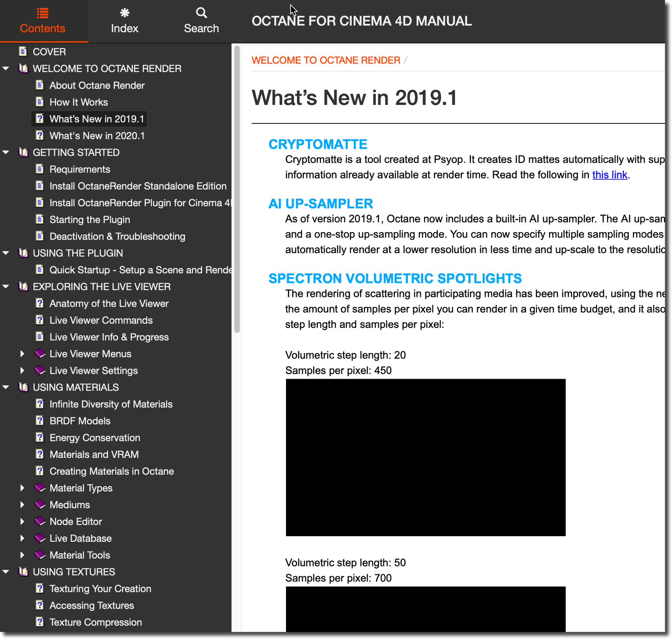The width and height of the screenshot is (672, 639).
Task: Click the Live Viewer Menus purple book icon
Action: point(40,354)
